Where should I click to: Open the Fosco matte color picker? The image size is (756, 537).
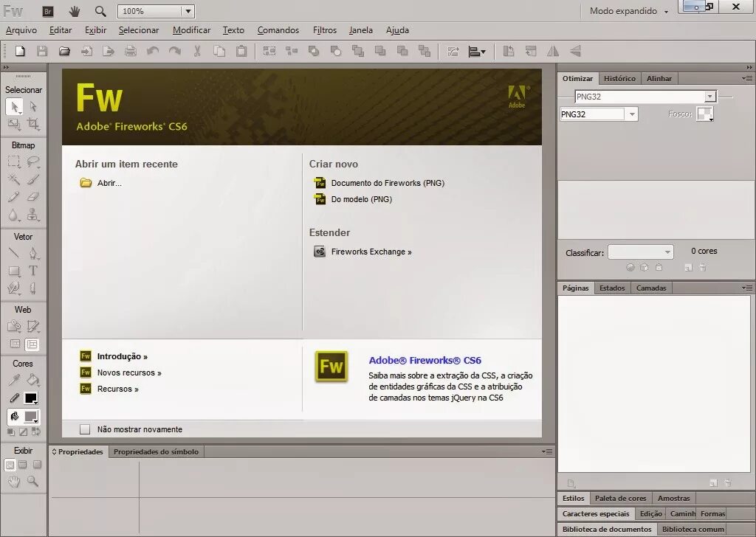point(705,114)
